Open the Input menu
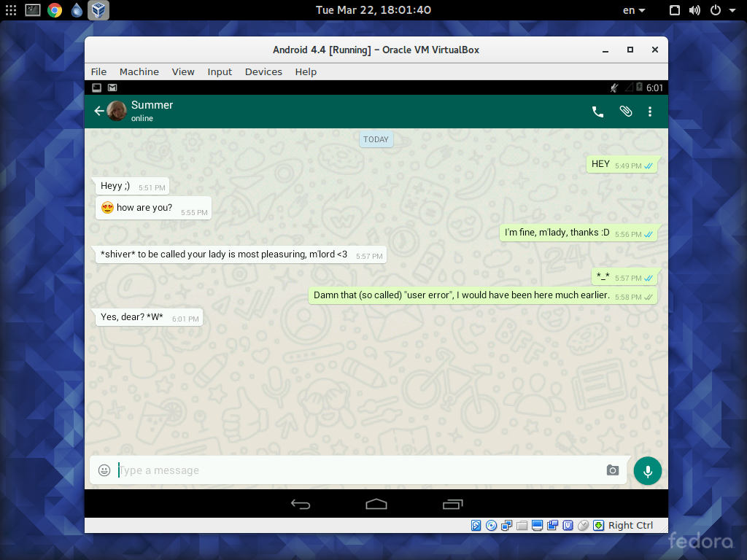The image size is (747, 560). pyautogui.click(x=220, y=72)
